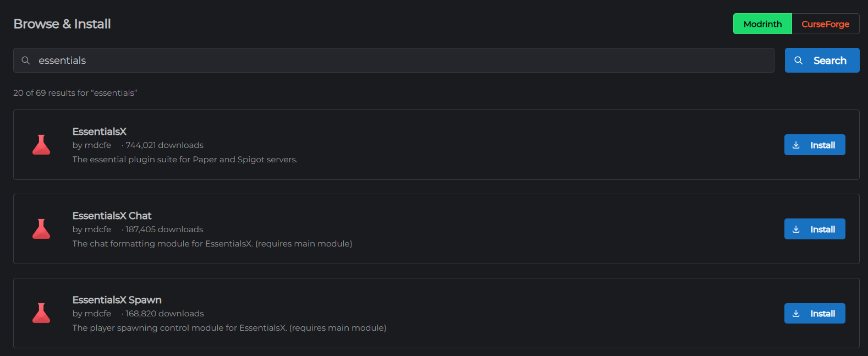The width and height of the screenshot is (868, 356).
Task: Open the EssentialsX Chat title
Action: pyautogui.click(x=112, y=216)
